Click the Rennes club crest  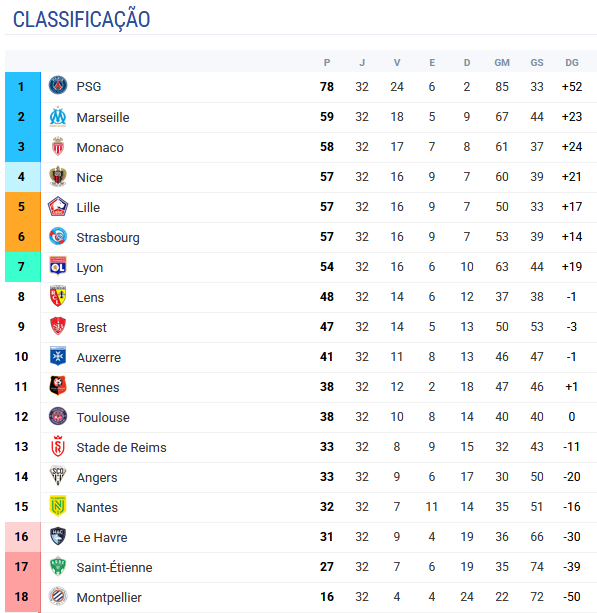coord(58,386)
